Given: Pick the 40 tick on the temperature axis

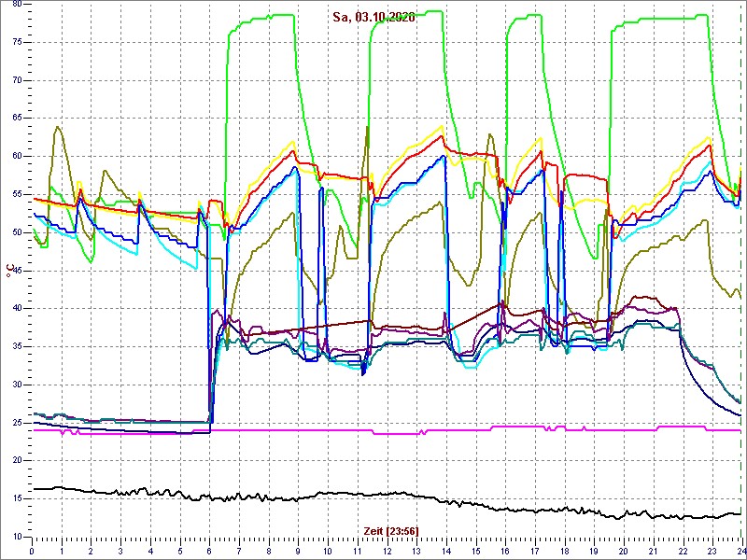Looking at the screenshot, I should tap(16, 309).
